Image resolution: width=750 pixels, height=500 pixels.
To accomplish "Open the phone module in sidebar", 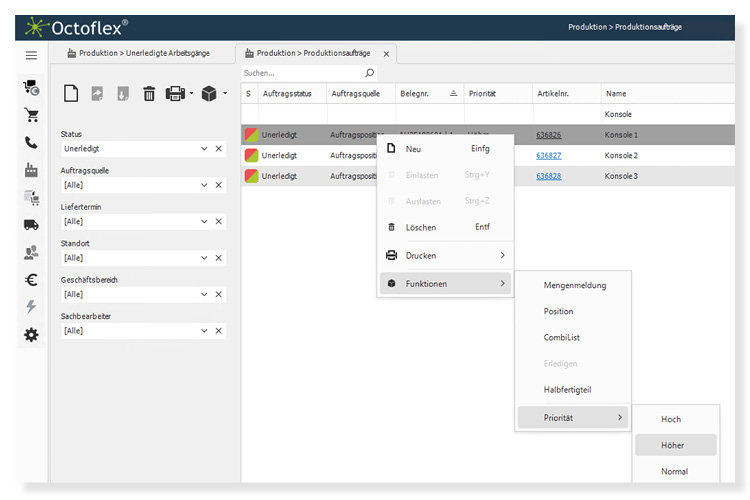I will pyautogui.click(x=32, y=142).
